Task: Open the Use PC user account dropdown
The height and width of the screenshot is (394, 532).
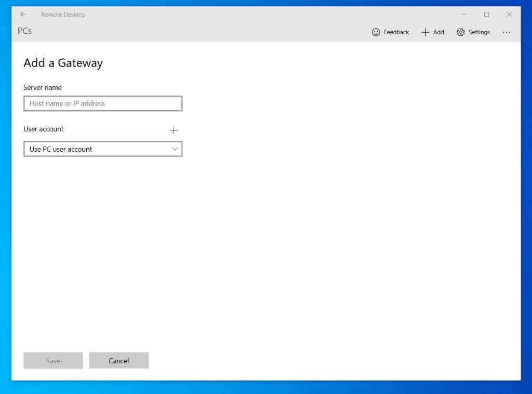Action: pos(102,149)
